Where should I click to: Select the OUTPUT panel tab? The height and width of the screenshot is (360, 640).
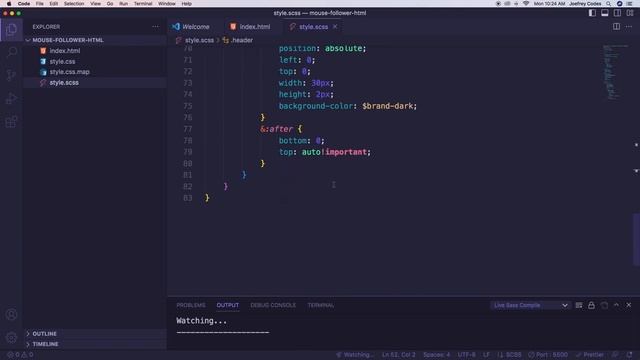click(x=228, y=305)
